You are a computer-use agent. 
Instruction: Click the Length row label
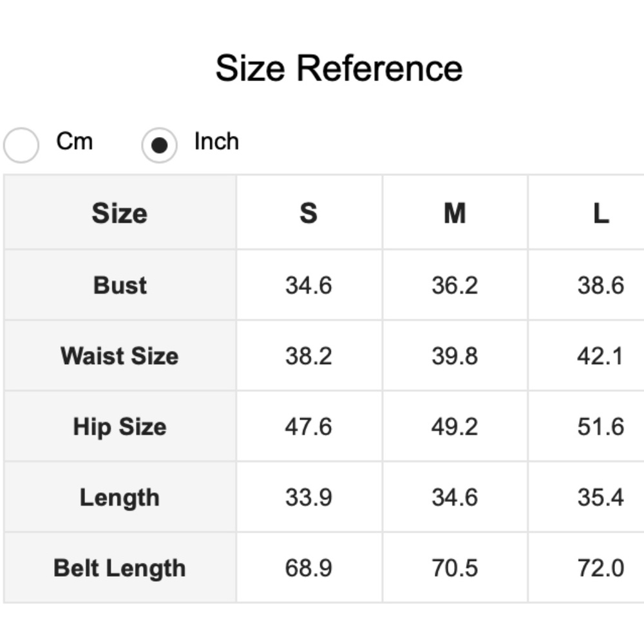120,497
